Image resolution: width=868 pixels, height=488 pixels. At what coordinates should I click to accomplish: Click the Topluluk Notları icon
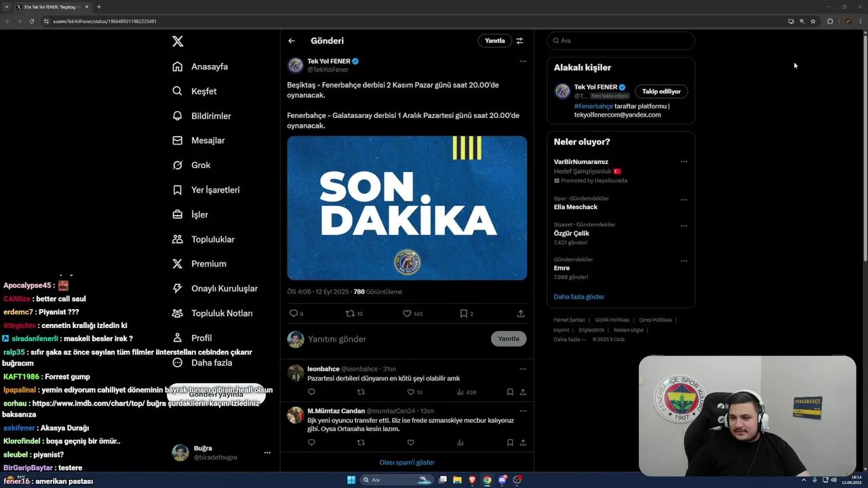(x=178, y=313)
